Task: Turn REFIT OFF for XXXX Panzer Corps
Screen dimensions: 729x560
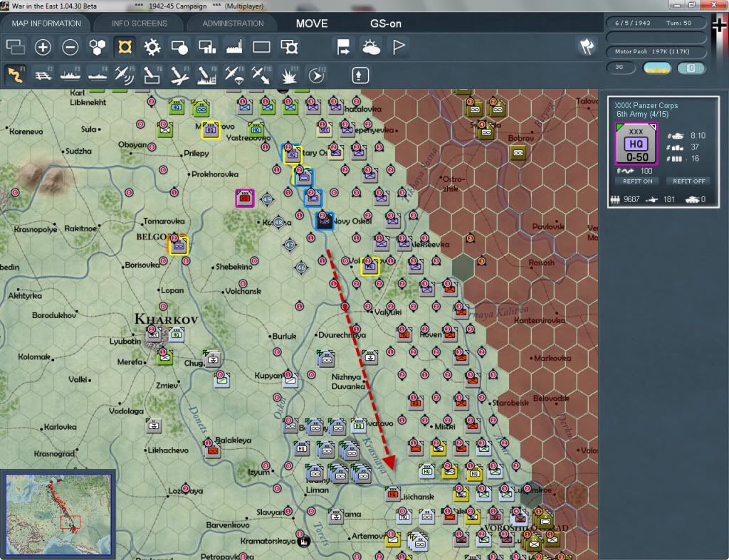Action: [688, 181]
